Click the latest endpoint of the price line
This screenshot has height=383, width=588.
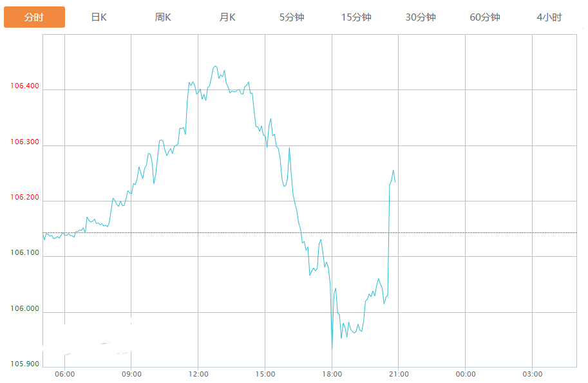(395, 182)
